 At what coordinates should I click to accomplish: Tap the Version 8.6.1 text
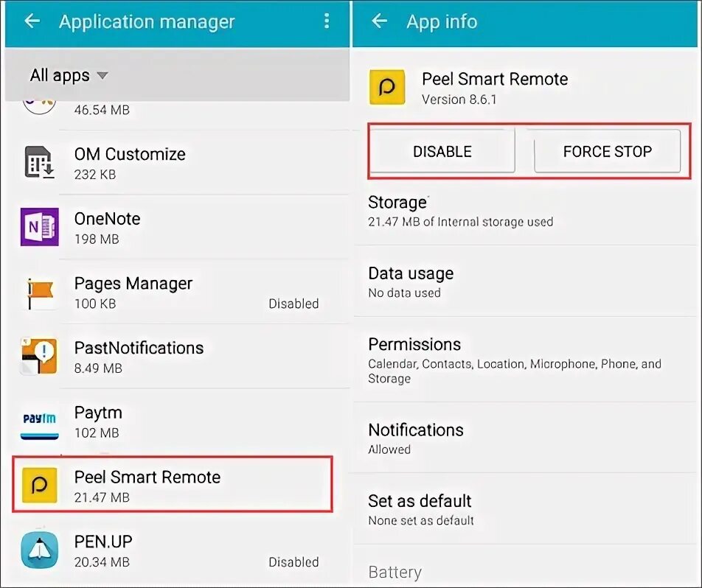(x=459, y=99)
